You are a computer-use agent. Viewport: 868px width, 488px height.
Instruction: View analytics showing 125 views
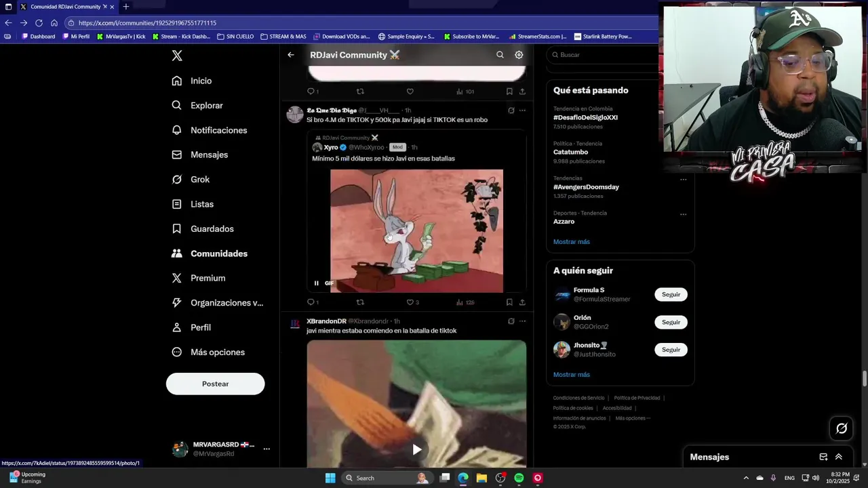click(x=465, y=302)
